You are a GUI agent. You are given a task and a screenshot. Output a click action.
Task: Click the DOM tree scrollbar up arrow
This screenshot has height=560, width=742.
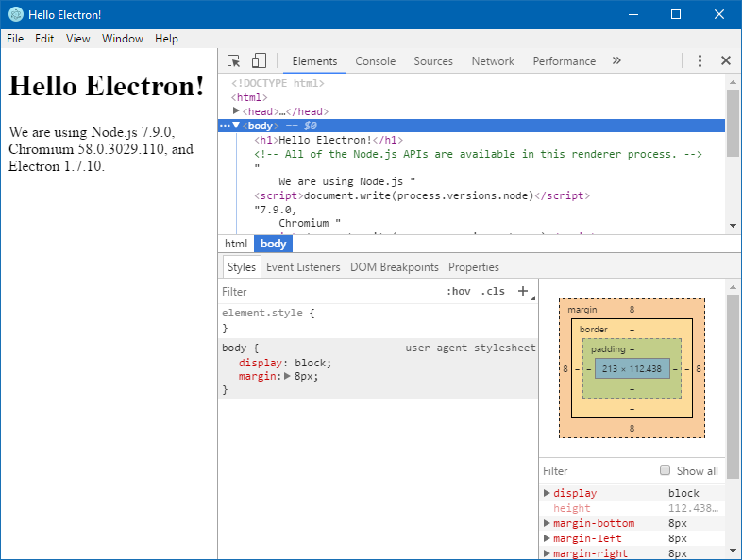point(733,82)
